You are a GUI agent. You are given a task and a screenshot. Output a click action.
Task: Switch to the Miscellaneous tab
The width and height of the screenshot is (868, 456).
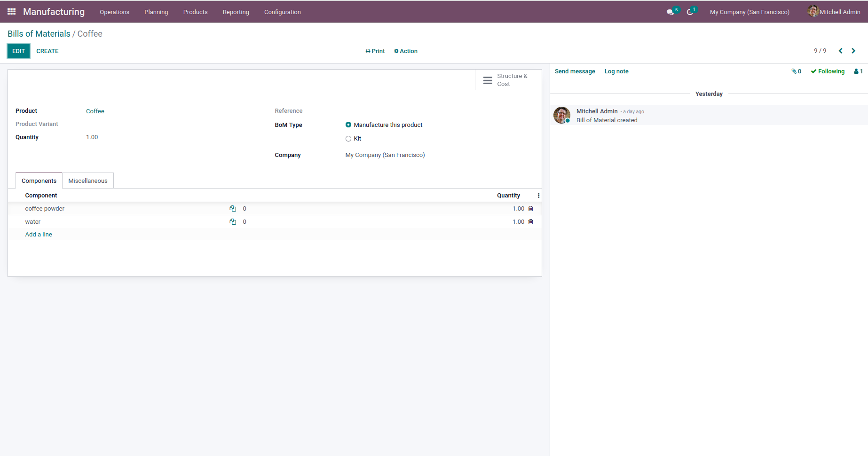88,181
